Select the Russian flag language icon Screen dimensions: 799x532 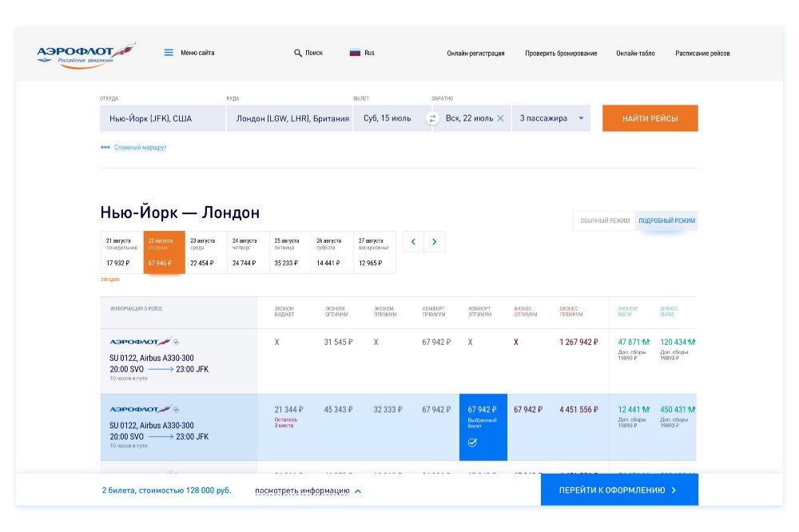[355, 53]
